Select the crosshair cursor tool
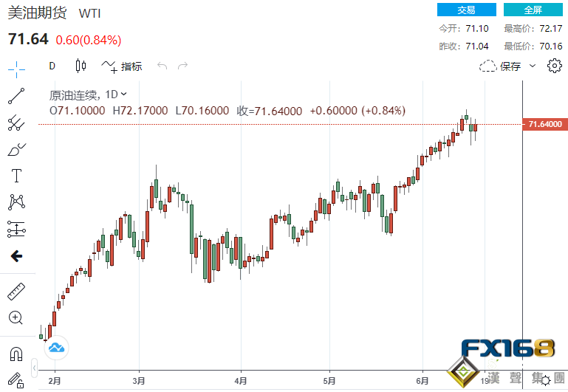 pos(16,69)
